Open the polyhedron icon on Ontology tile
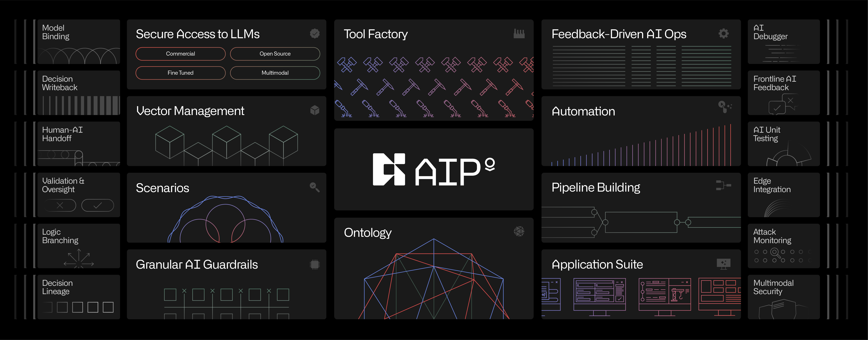 click(519, 232)
